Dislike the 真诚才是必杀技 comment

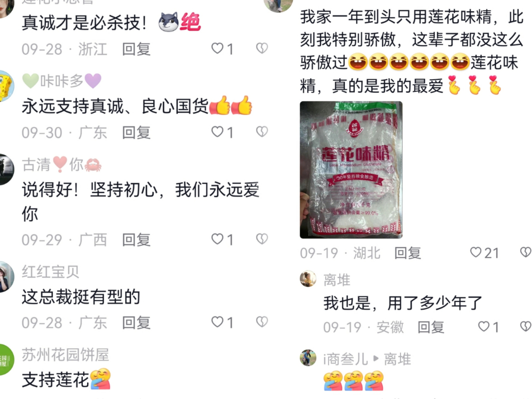(x=262, y=48)
